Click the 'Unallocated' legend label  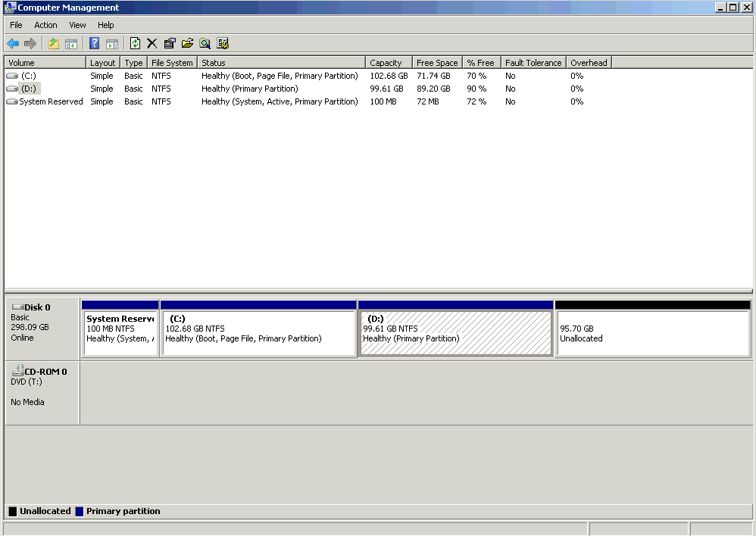point(45,511)
